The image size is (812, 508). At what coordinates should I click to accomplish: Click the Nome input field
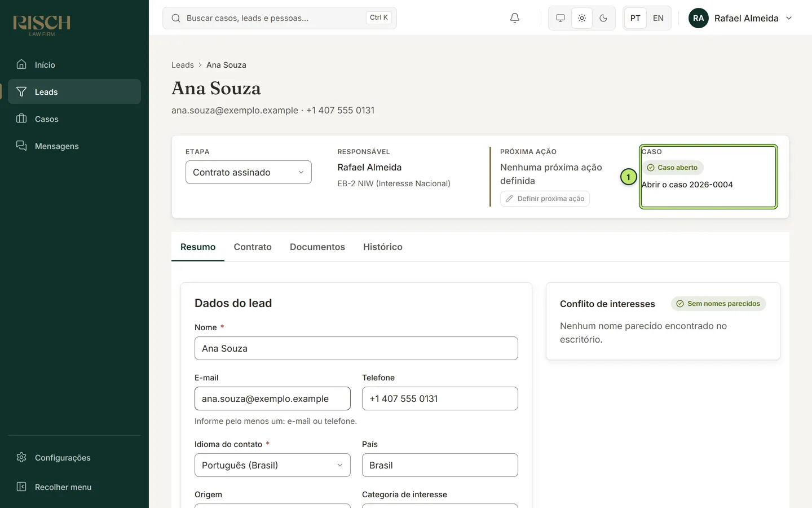[356, 348]
